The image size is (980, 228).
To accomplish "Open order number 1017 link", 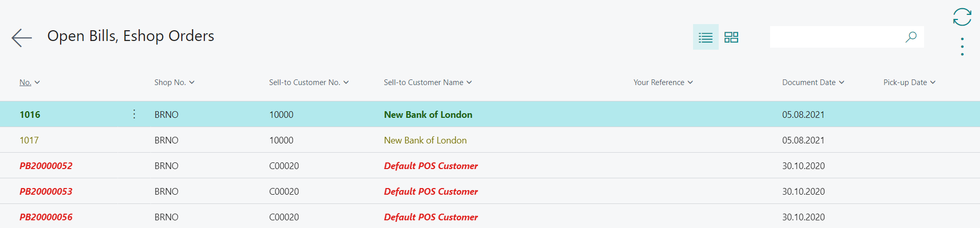I will (x=29, y=140).
